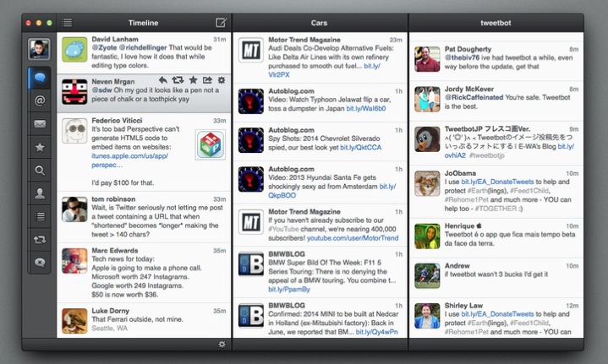This screenshot has height=364, width=608.
Task: Compose a new tweet
Action: click(222, 22)
